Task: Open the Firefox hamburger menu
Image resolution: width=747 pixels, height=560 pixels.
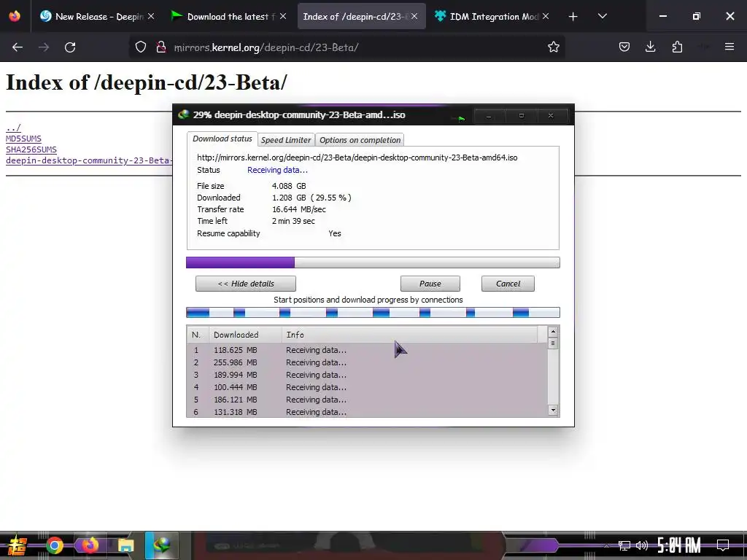Action: point(729,47)
